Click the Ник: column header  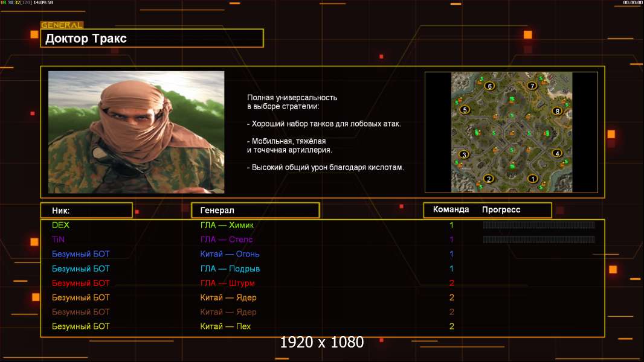pyautogui.click(x=86, y=210)
